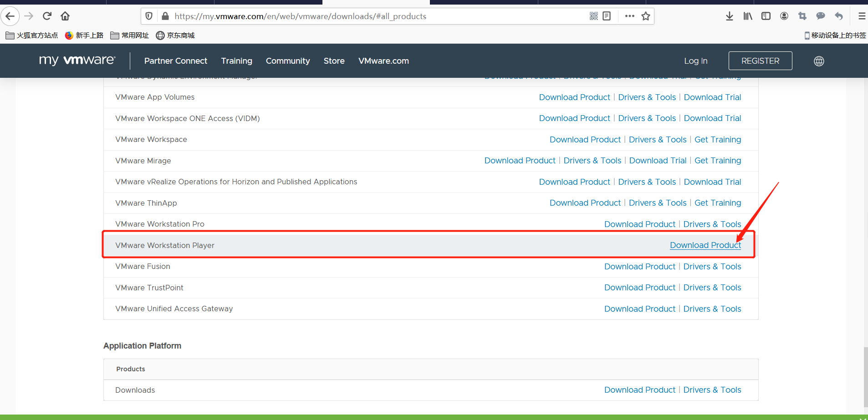Open Drivers & Tools for vRealize Operations row

tap(647, 182)
